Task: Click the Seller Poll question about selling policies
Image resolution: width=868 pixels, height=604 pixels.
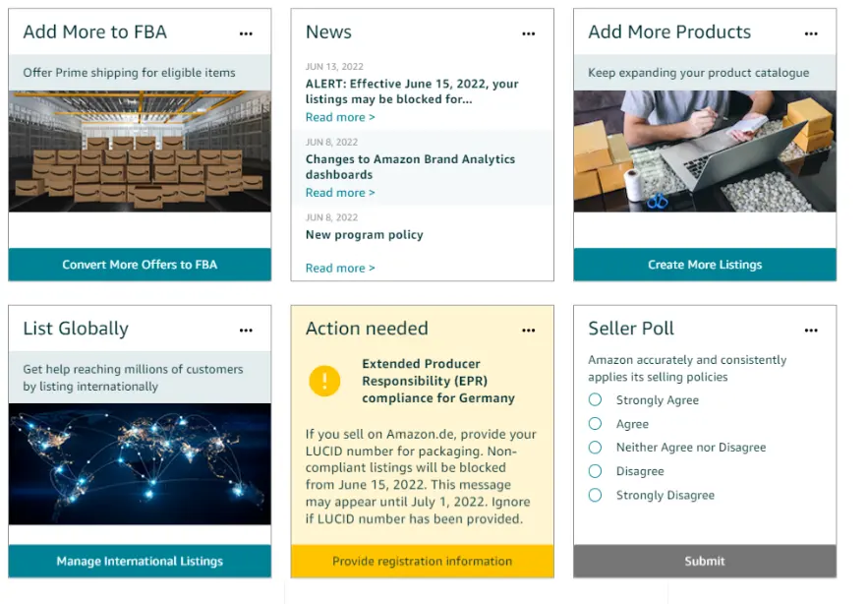Action: [x=687, y=369]
